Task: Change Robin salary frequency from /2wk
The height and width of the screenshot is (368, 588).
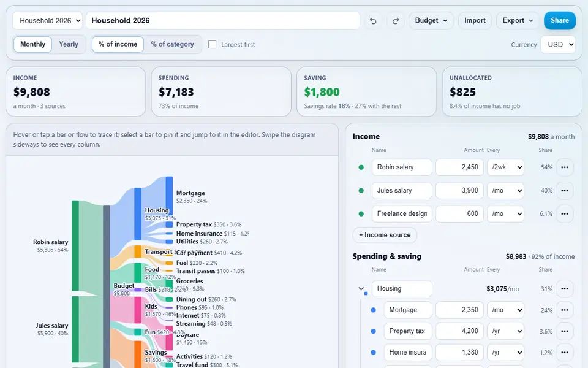Action: click(x=505, y=167)
